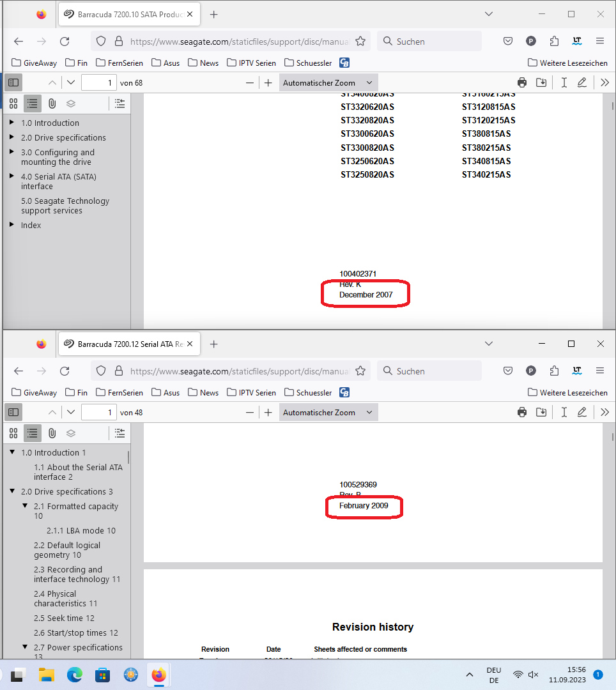Zoom out in bottom PDF viewer
Image resolution: width=616 pixels, height=690 pixels.
[x=250, y=412]
